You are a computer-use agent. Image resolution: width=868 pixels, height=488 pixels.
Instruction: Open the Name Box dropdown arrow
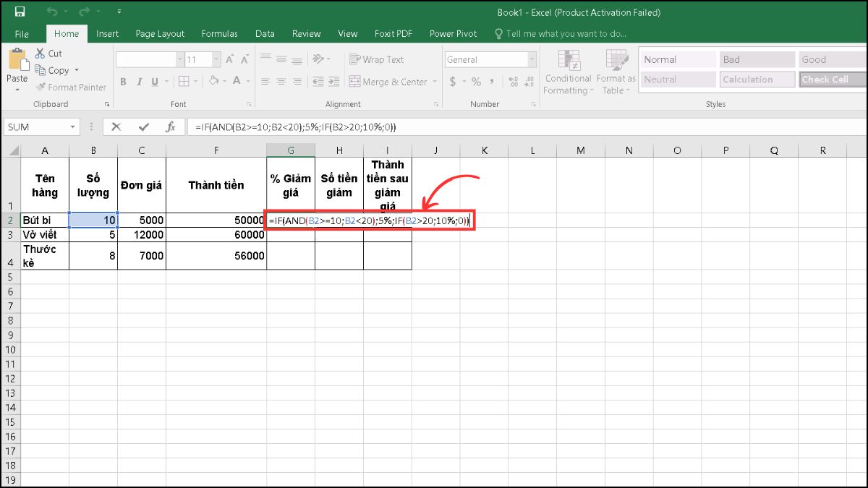click(73, 127)
